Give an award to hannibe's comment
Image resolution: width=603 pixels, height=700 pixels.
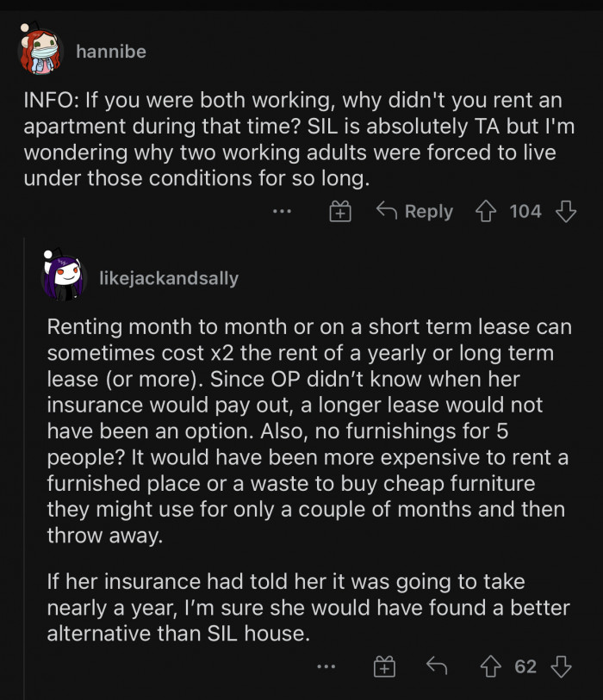pos(339,211)
